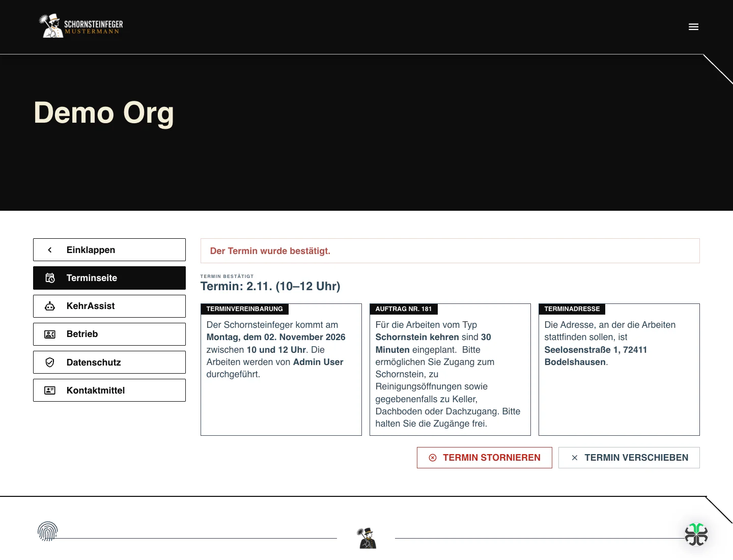Collapse the sidebar with Einklappen
The width and height of the screenshot is (733, 560).
109,250
